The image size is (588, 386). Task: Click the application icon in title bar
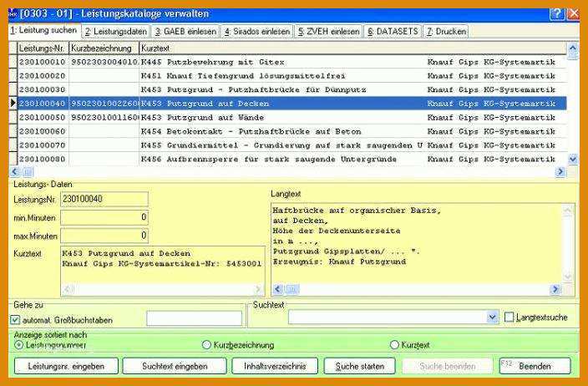[13, 14]
